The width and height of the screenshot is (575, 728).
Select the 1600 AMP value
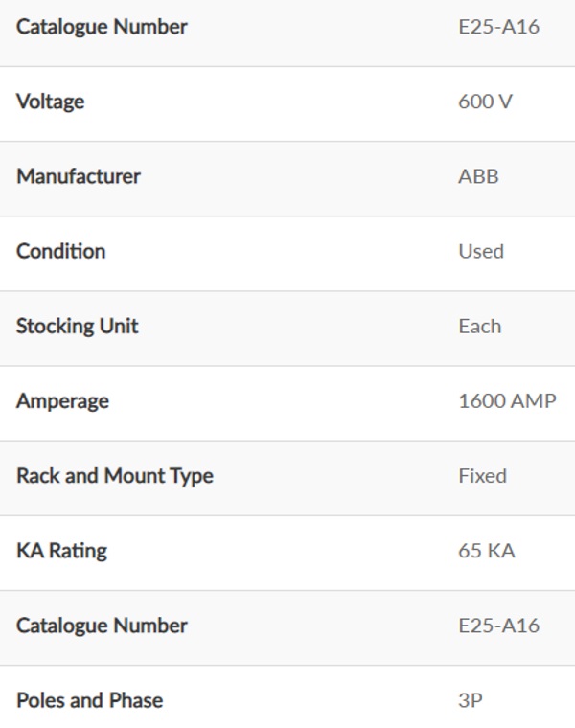point(507,401)
